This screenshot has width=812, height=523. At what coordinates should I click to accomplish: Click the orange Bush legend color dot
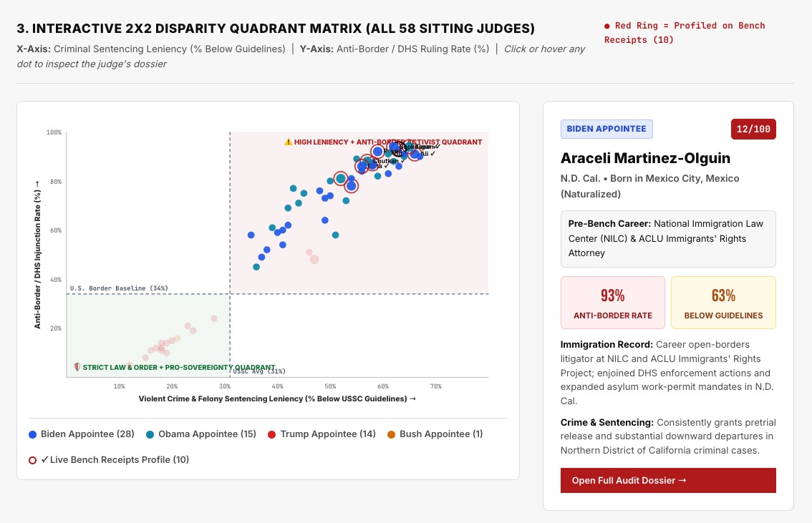pyautogui.click(x=392, y=434)
